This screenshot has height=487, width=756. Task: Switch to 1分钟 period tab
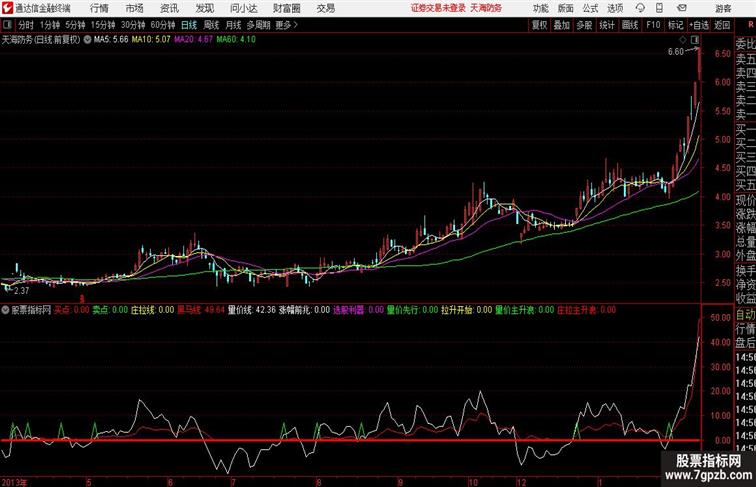click(x=50, y=25)
